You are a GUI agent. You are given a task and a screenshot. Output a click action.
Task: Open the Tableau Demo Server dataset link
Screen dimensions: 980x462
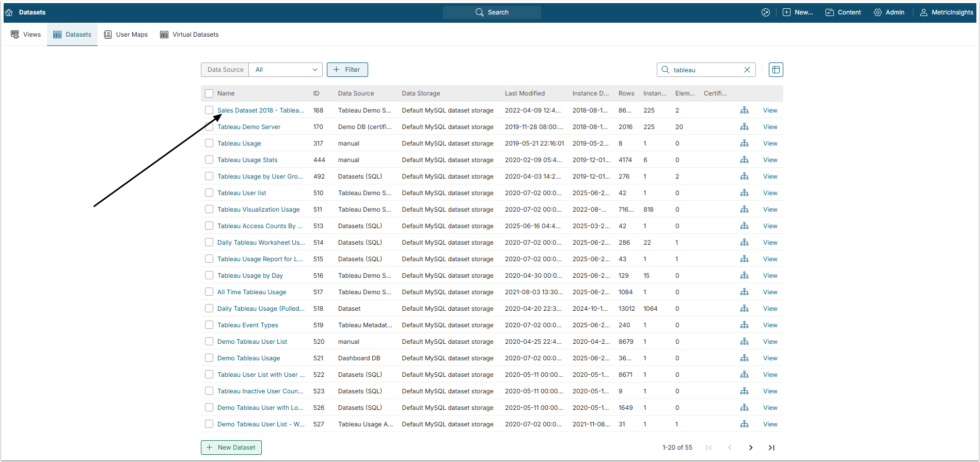click(x=249, y=127)
